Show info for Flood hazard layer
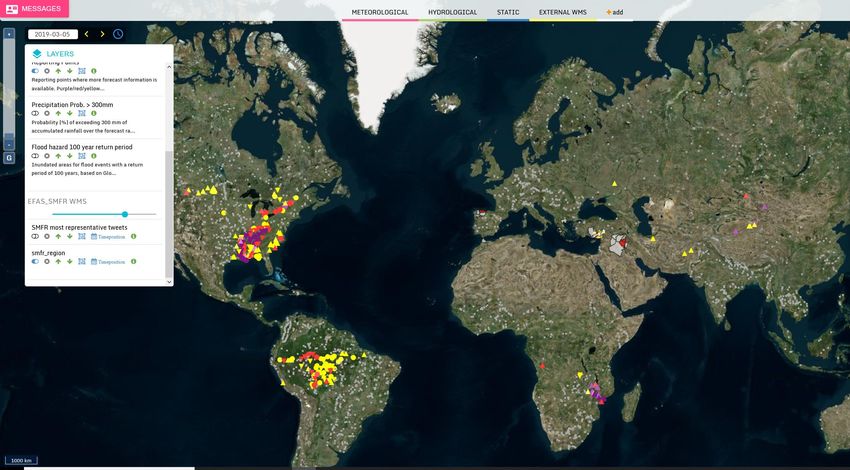 (94, 156)
